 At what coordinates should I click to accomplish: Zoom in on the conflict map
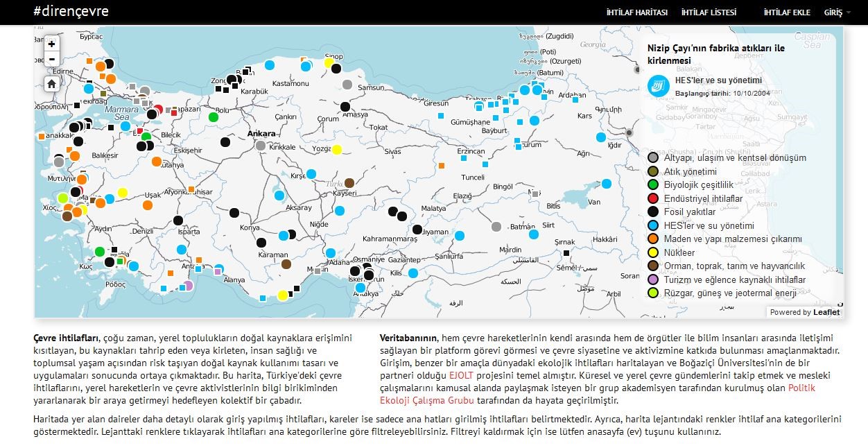point(52,44)
